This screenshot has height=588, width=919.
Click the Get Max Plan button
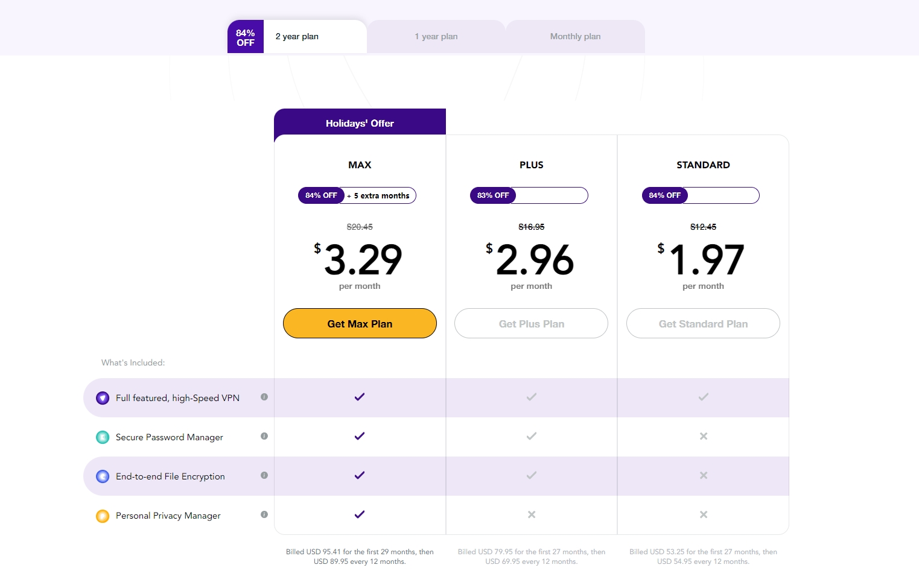360,323
